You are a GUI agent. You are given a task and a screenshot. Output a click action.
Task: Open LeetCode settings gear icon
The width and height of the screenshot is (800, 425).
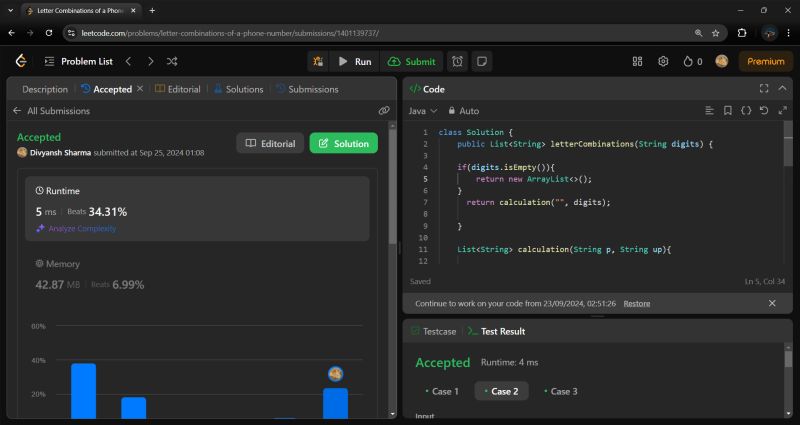pos(663,61)
